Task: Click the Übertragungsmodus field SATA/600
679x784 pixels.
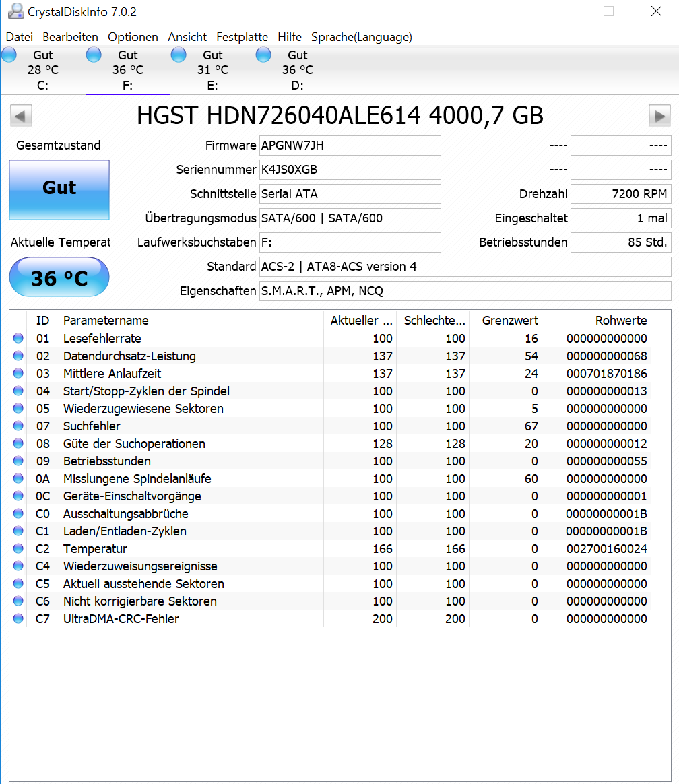Action: click(x=350, y=218)
